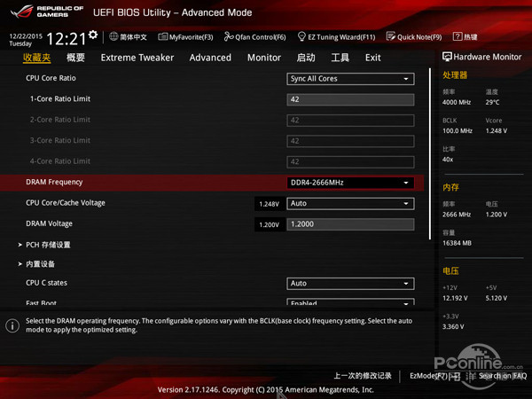Screen dimensions: 532x399
Task: Open MyFavorite(F3) menu
Action: [x=185, y=37]
